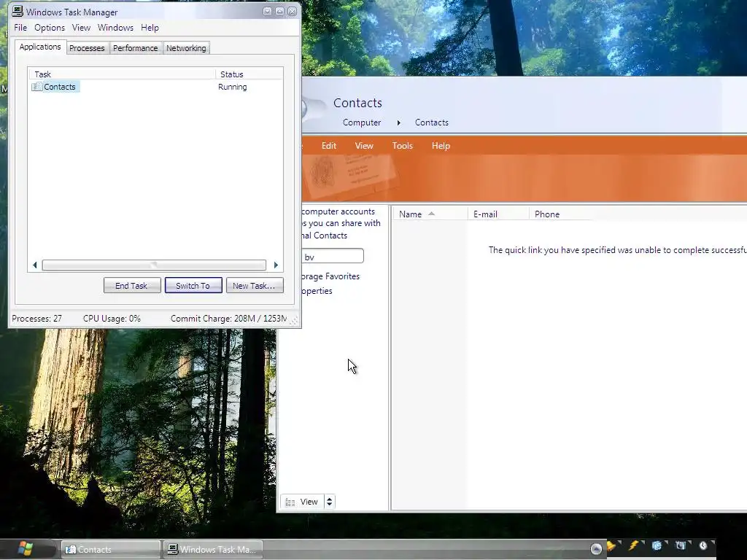Screen dimensions: 747x560
Task: Sort contacts by the Name column header
Action: tap(430, 214)
